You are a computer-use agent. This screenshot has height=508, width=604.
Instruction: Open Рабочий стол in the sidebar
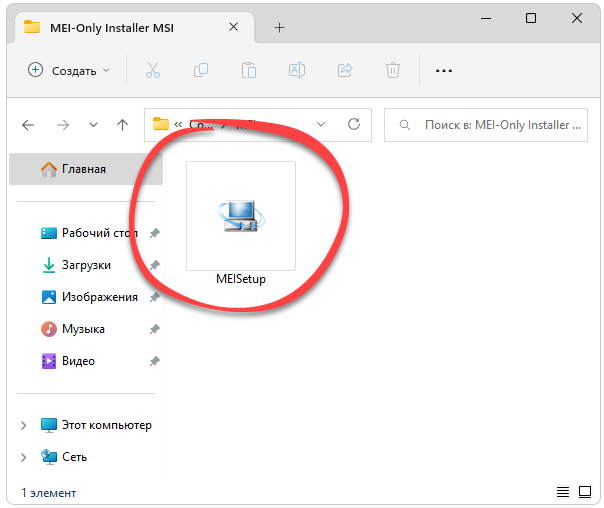point(89,233)
